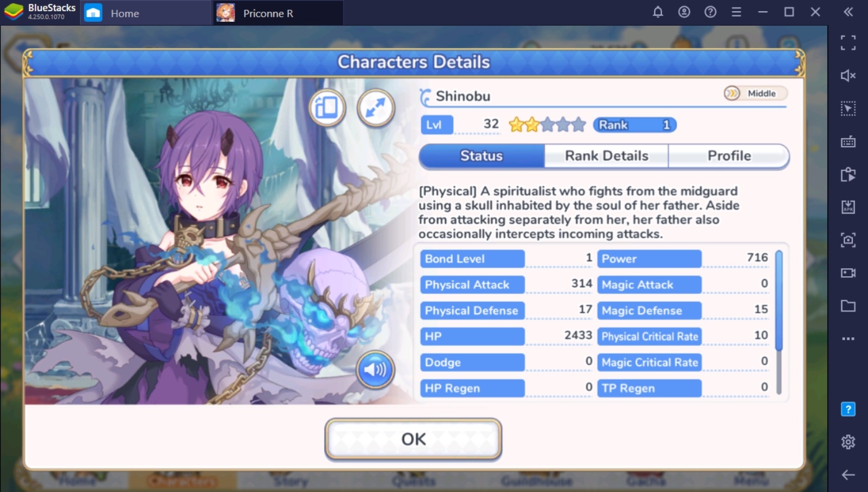
Task: Play Shinobu's voice with speaker button
Action: [375, 370]
